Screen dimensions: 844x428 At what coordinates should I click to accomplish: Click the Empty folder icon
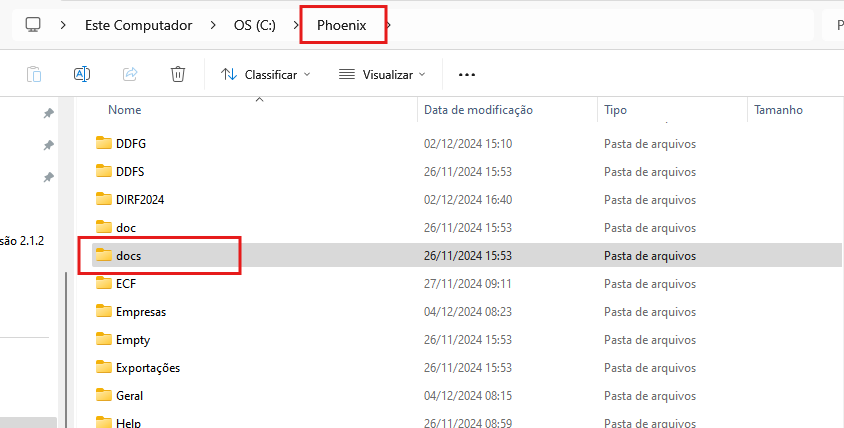coord(104,339)
